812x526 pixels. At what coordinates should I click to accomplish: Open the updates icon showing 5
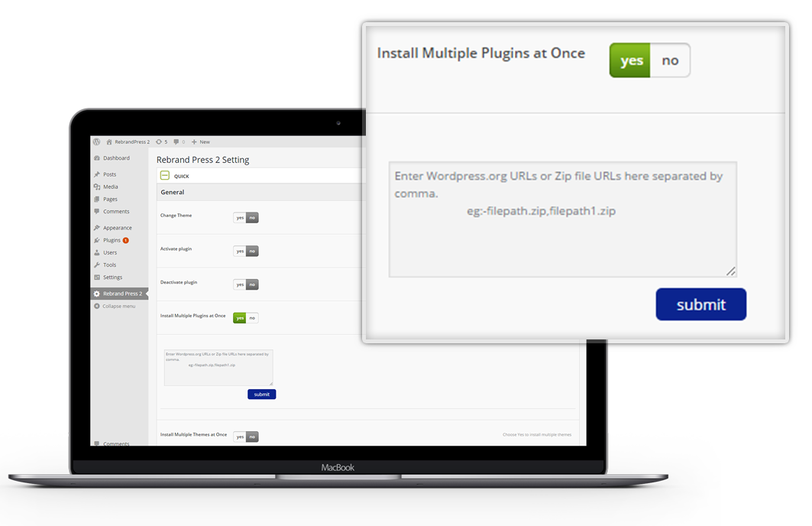coord(159,141)
